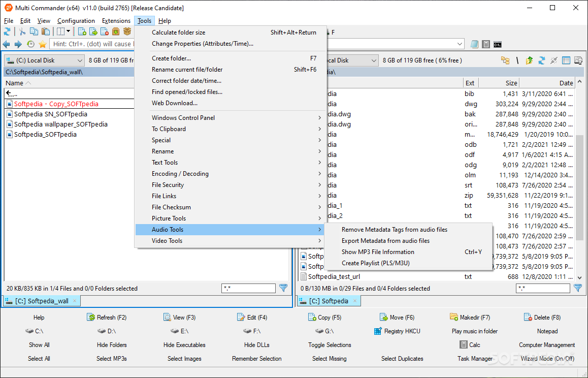The width and height of the screenshot is (588, 378).
Task: Click the Refresh icon in the main toolbar
Action: click(x=7, y=31)
